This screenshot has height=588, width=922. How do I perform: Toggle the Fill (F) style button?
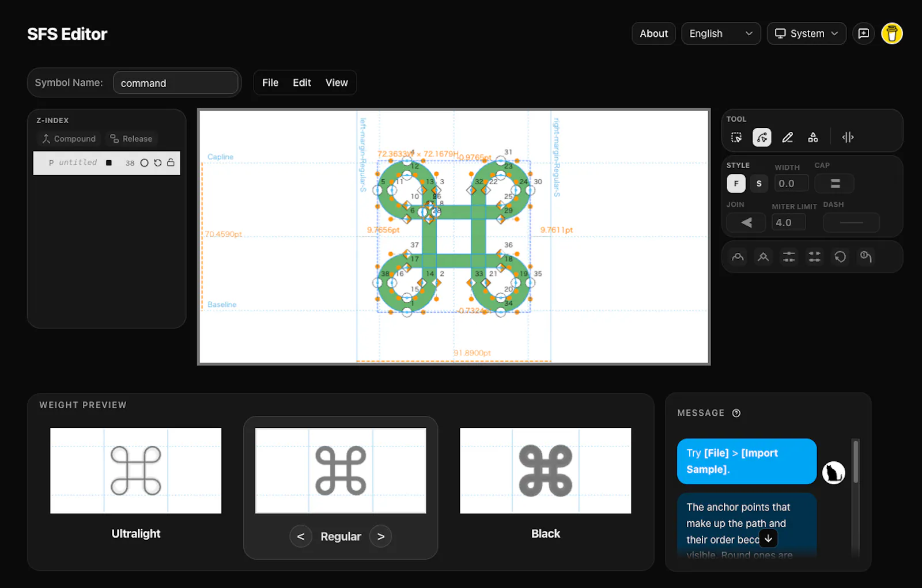736,184
